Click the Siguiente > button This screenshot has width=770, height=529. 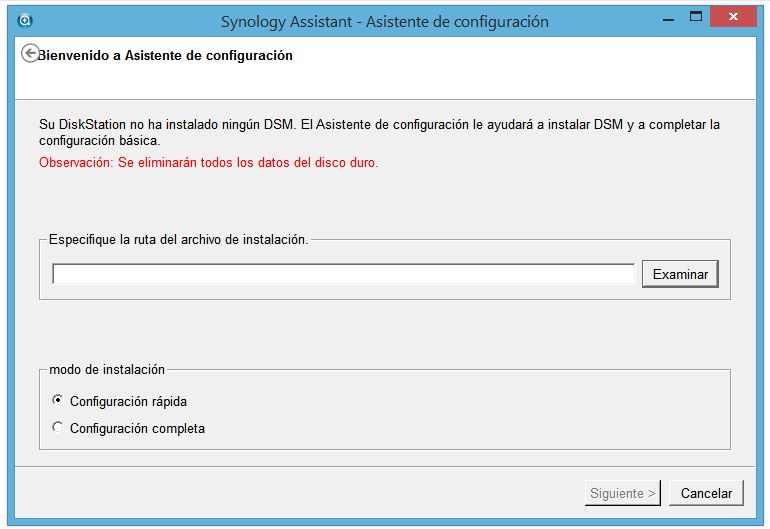pos(623,493)
